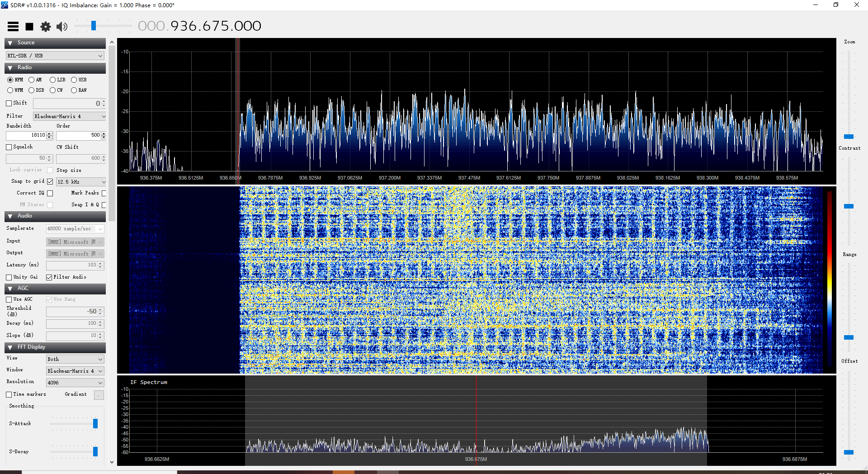The width and height of the screenshot is (868, 474).
Task: Enable Swap I & Q checkbox
Action: tap(104, 205)
